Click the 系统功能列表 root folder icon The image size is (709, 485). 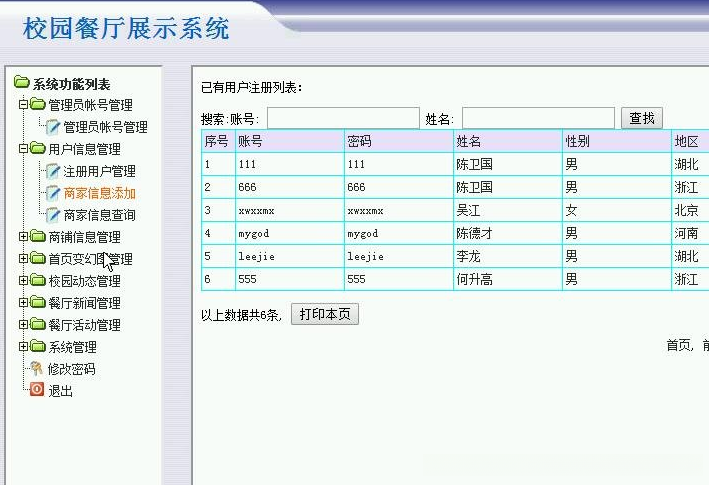pyautogui.click(x=21, y=82)
